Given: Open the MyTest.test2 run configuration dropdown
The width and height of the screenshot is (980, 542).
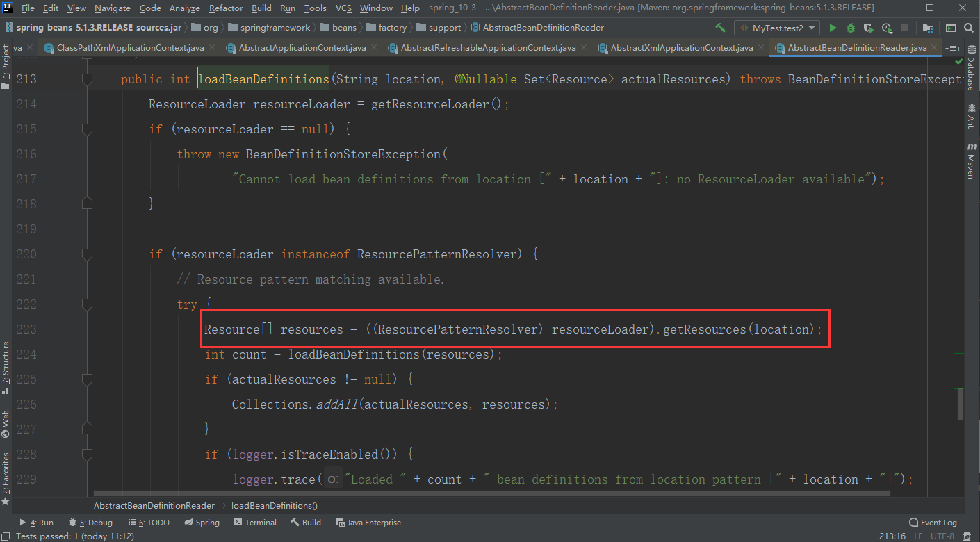Looking at the screenshot, I should click(x=776, y=28).
